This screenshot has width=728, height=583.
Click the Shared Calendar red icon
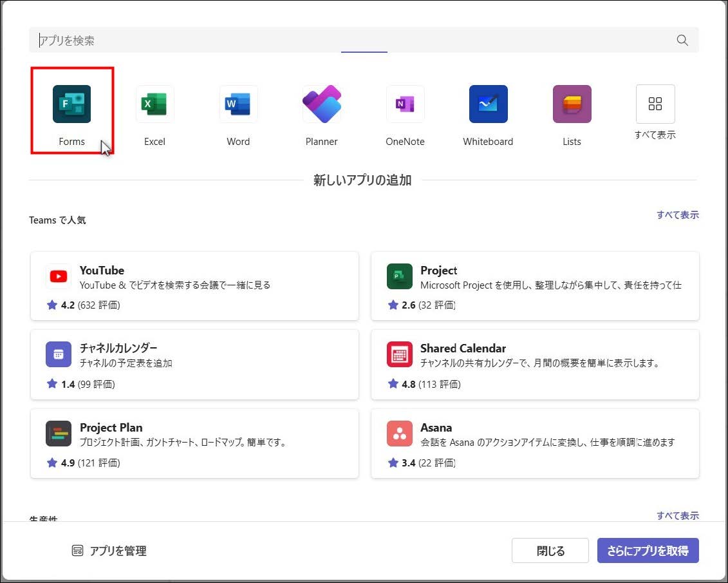(399, 354)
